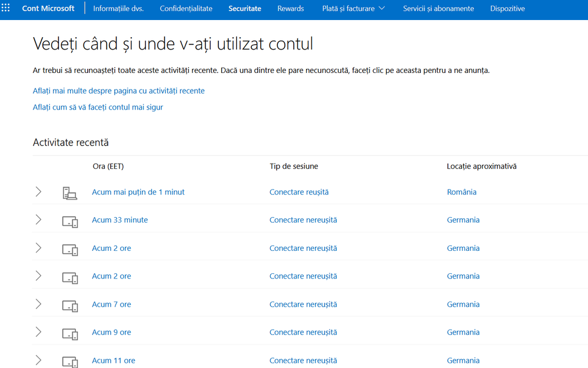Click "Aflați cum să vă faceți contul mai sigur"

coord(98,107)
